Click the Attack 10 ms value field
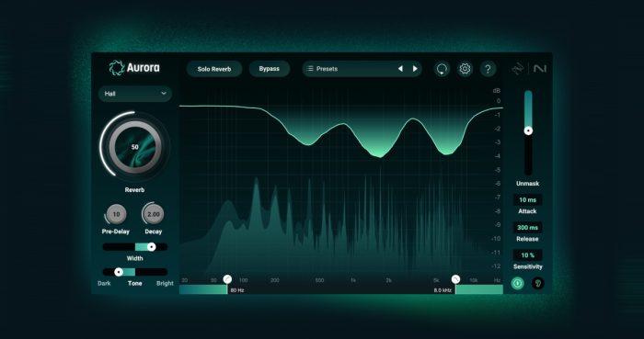Image resolution: width=644 pixels, height=339 pixels. (528, 200)
